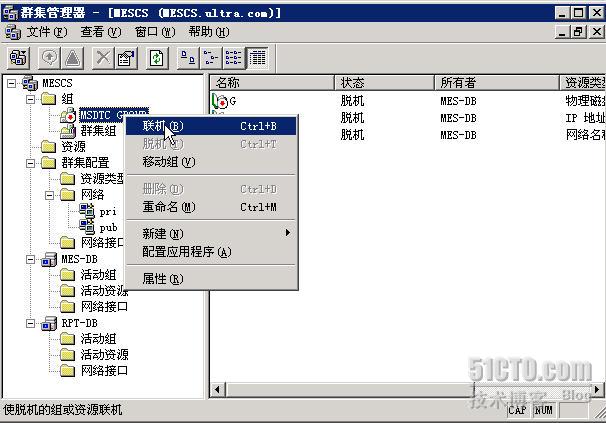Screen dimensions: 606x423
Task: Click the 网络名称 resource type cell
Action: pyautogui.click(x=585, y=135)
